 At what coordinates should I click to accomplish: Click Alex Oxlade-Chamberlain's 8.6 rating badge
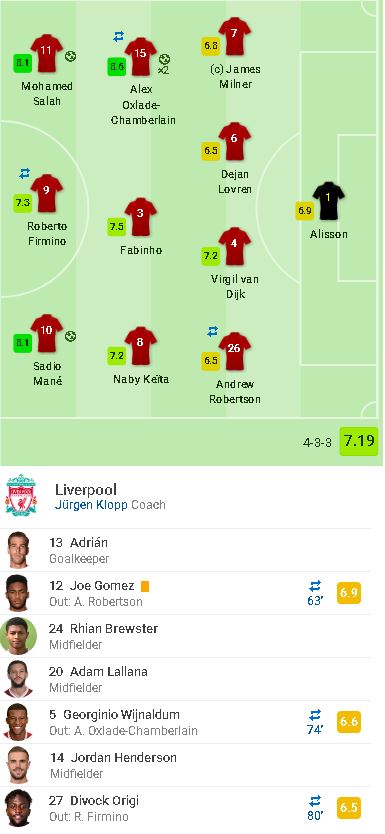(116, 67)
